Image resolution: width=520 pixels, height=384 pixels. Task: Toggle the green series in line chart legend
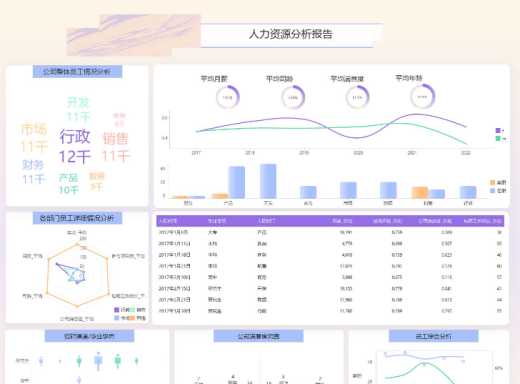(x=500, y=138)
